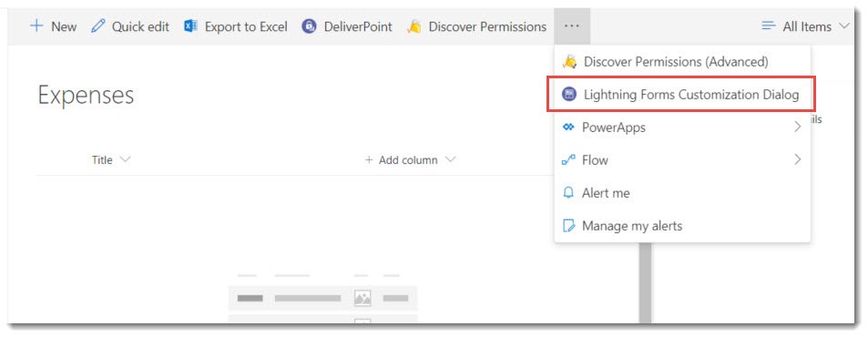Screen dimensions: 868x337
Task: Click the plus icon beside New
Action: pyautogui.click(x=36, y=26)
